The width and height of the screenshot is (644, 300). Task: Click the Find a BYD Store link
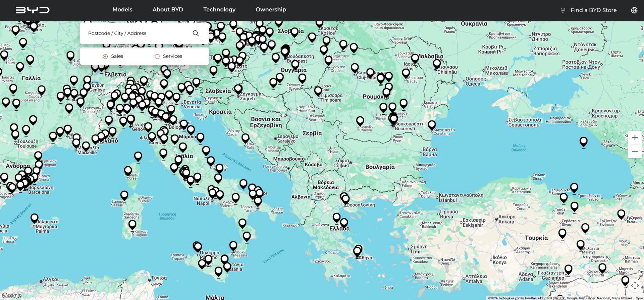point(593,10)
